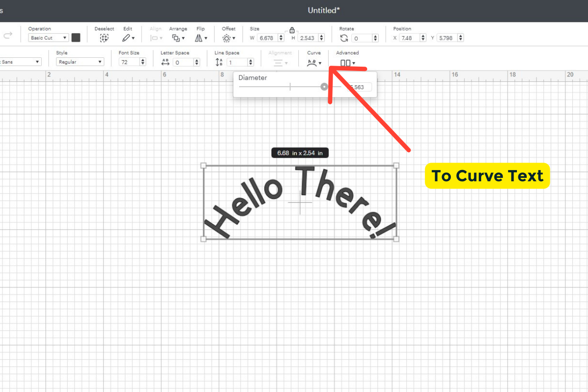Screen dimensions: 588x392
Task: Adjust the Rotate stepper arrows
Action: tap(376, 38)
